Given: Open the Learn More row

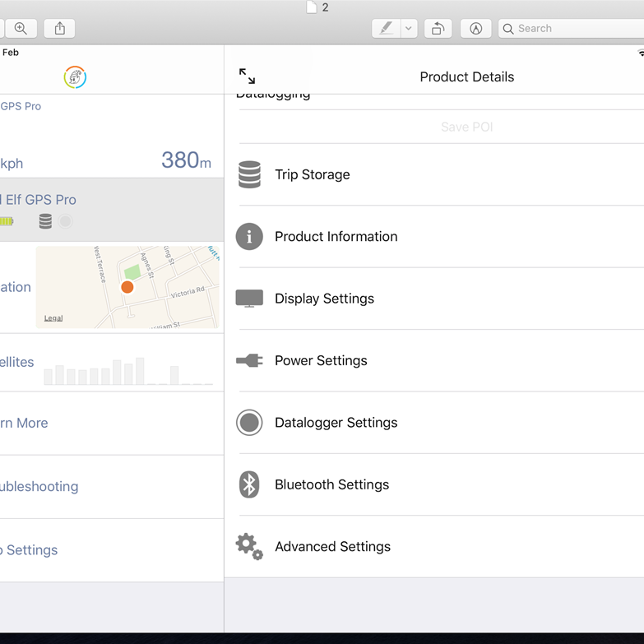Looking at the screenshot, I should click(112, 424).
